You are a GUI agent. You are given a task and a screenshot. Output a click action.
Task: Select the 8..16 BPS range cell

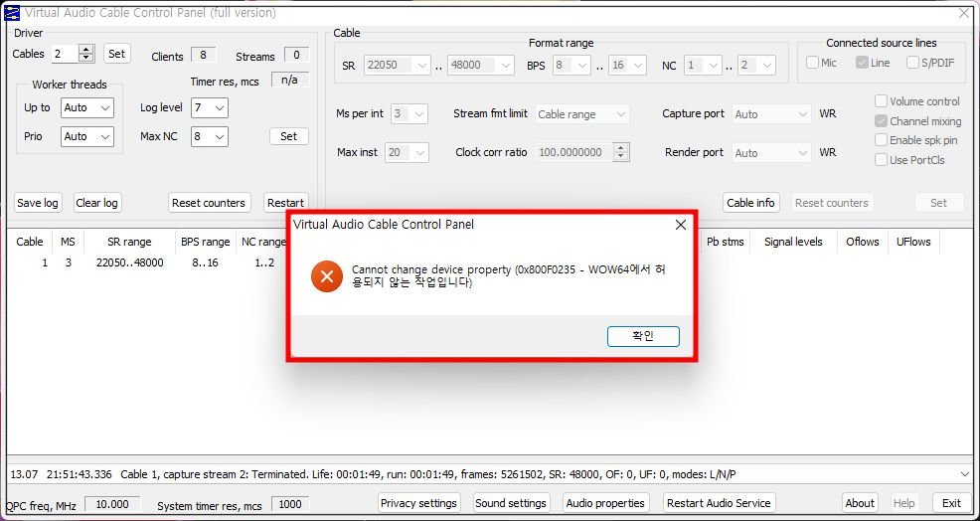205,262
